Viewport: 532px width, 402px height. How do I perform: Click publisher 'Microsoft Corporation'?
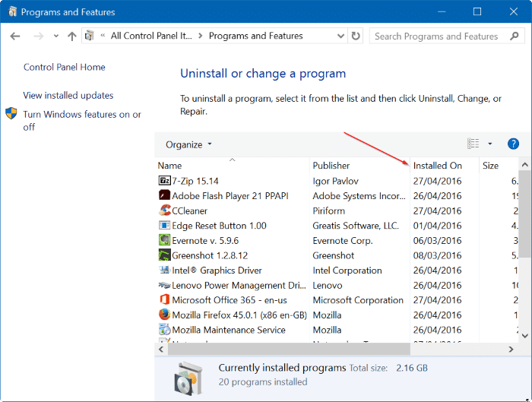pyautogui.click(x=358, y=300)
